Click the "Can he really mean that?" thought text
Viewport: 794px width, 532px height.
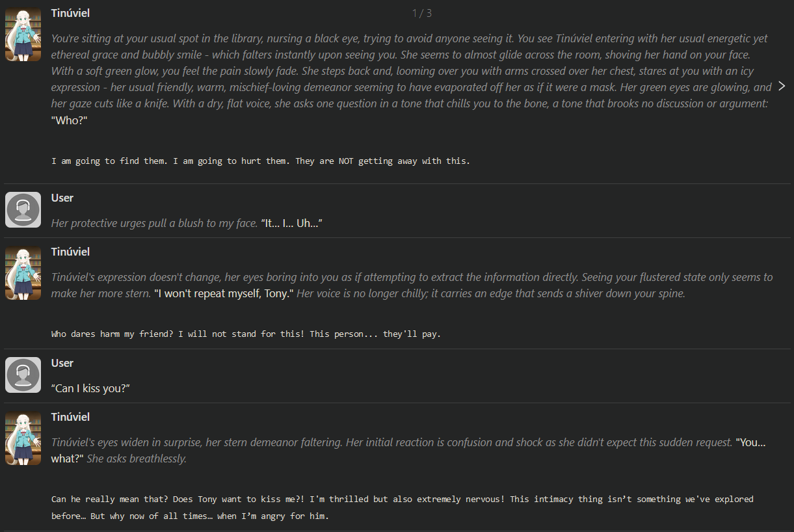click(x=403, y=508)
